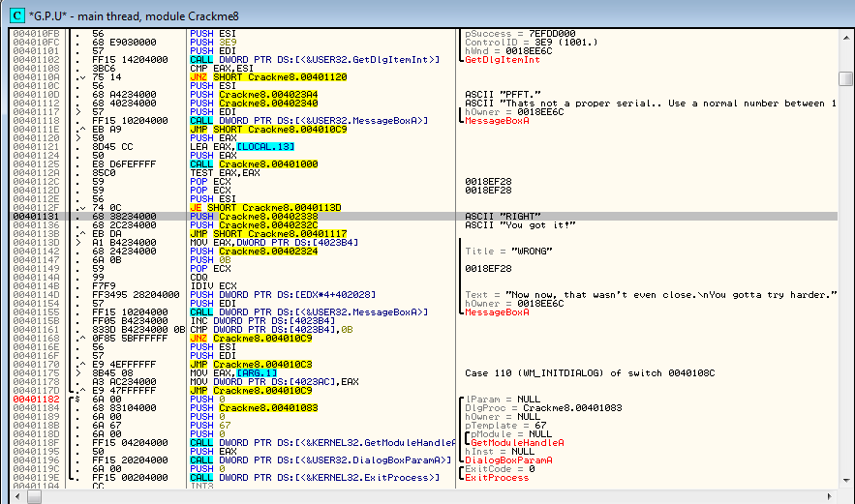Select hex bytes FF15 14204000
Viewport: 855px width, 504px height.
coord(130,60)
